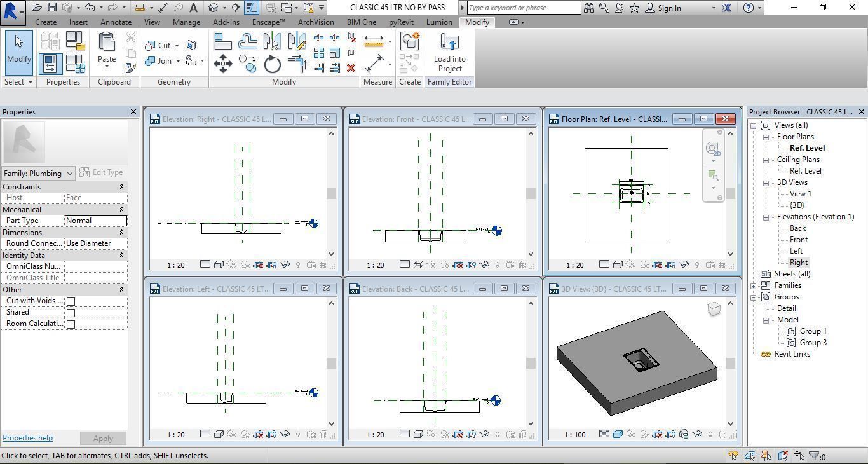Click the Part Type value field
The width and height of the screenshot is (868, 464).
96,221
